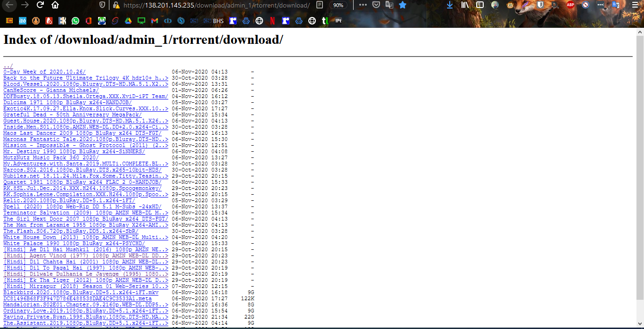Open Back to the Future Ultimate Trilogy folder
This screenshot has width=644, height=329.
86,78
